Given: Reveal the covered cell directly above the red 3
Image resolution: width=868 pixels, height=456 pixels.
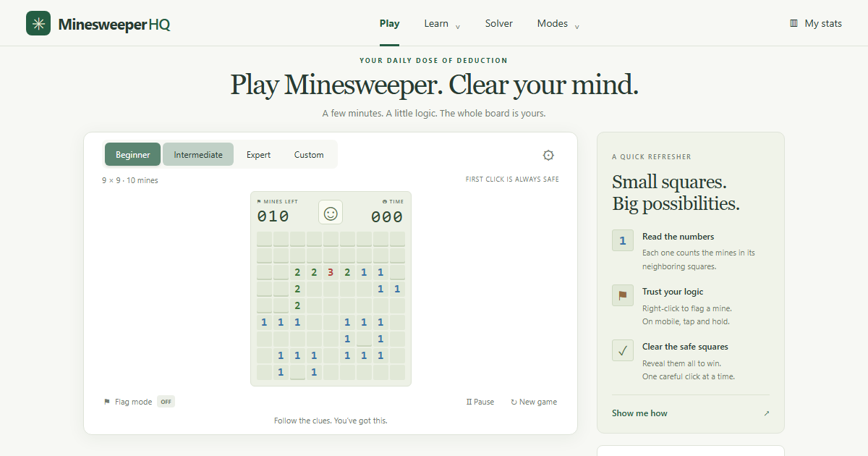Looking at the screenshot, I should point(331,256).
